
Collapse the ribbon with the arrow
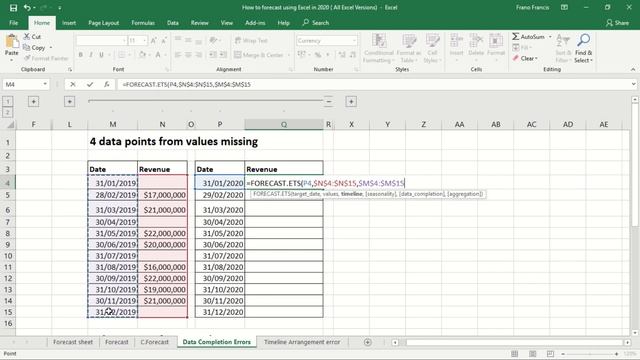(x=633, y=69)
